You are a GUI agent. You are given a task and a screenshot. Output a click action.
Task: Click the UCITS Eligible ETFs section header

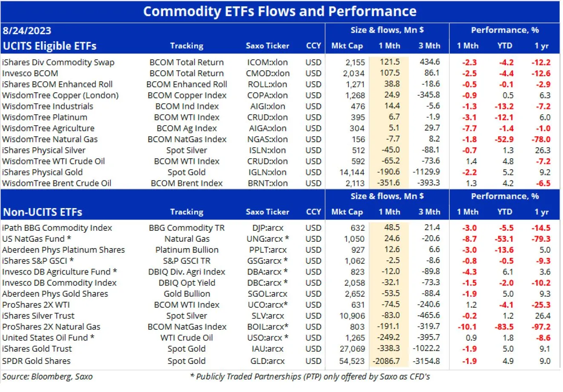click(50, 46)
